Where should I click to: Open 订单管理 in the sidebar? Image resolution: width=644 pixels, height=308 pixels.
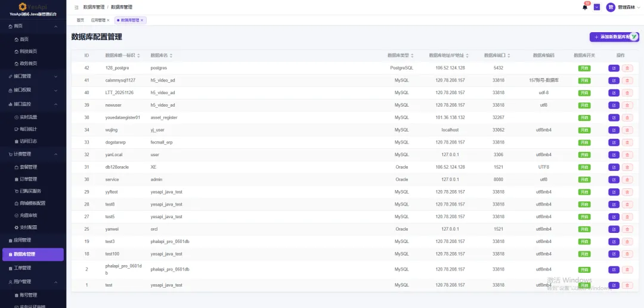(x=29, y=179)
